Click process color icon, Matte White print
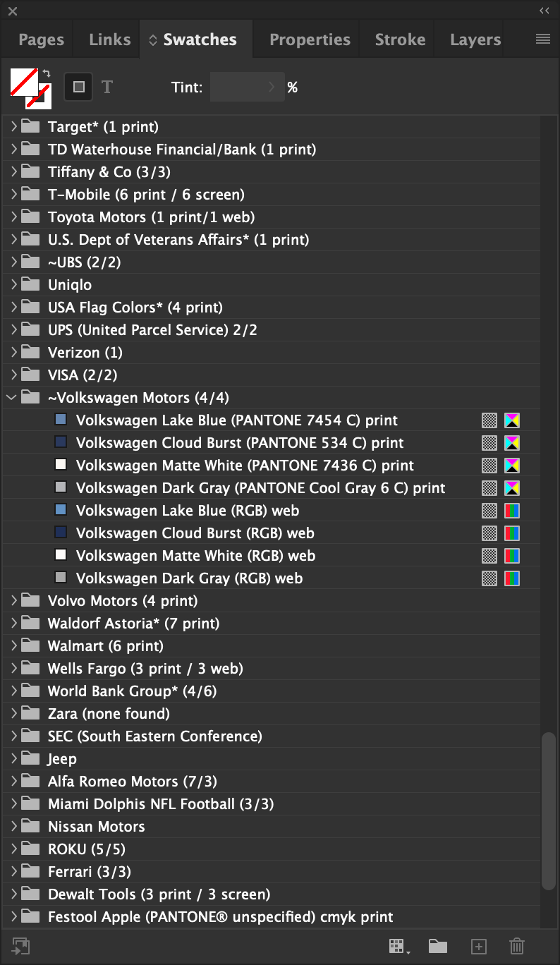Viewport: 560px width, 965px height. (489, 466)
